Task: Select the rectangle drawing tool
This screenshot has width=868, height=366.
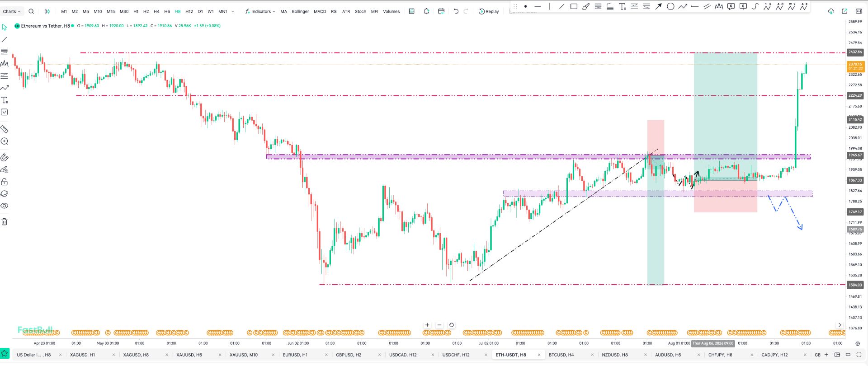Action: click(x=574, y=6)
